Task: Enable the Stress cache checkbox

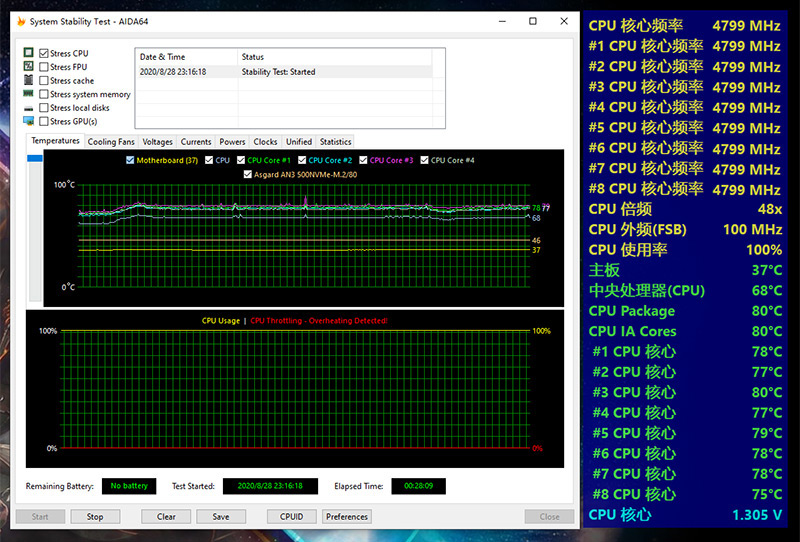Action: (44, 81)
